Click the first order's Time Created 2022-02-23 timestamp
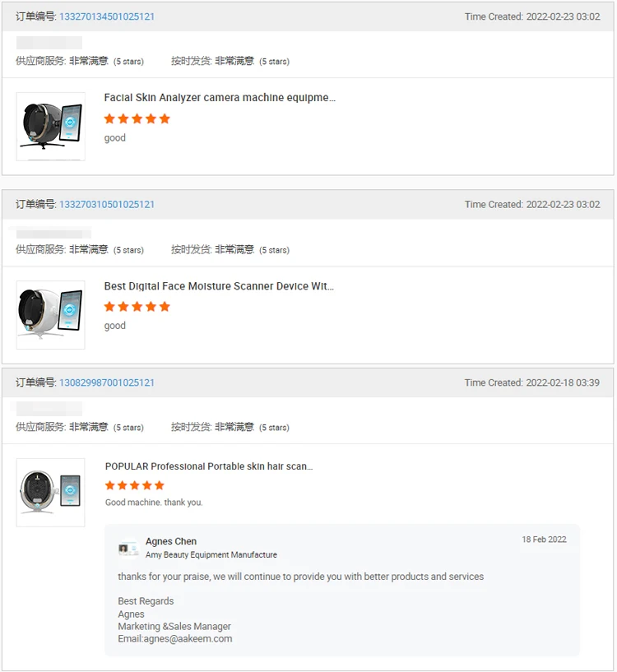Image resolution: width=617 pixels, height=672 pixels. [x=531, y=16]
